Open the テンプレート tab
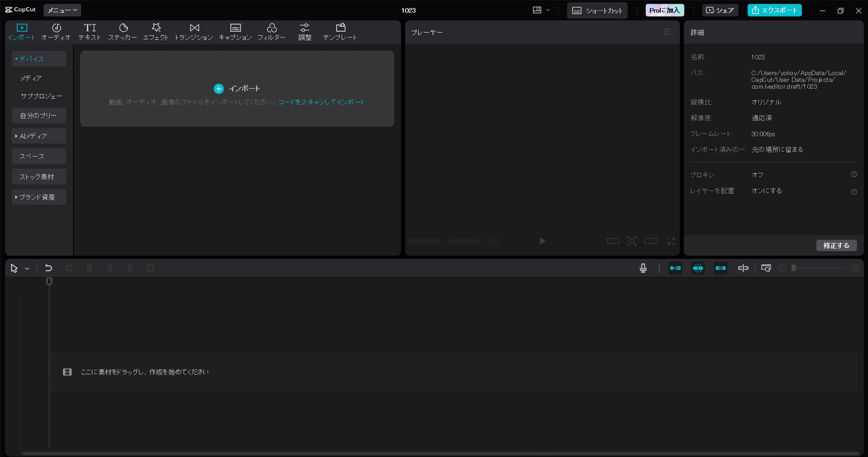Screen dimensions: 868x457 pos(340,32)
